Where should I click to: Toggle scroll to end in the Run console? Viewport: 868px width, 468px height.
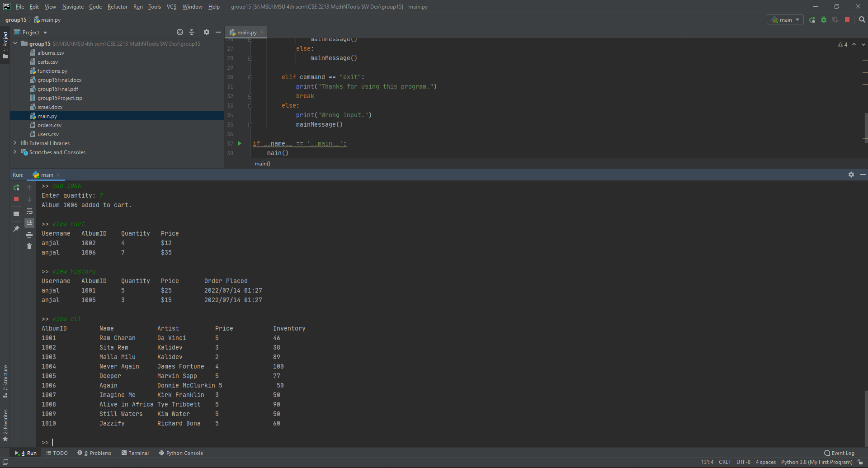click(x=29, y=223)
